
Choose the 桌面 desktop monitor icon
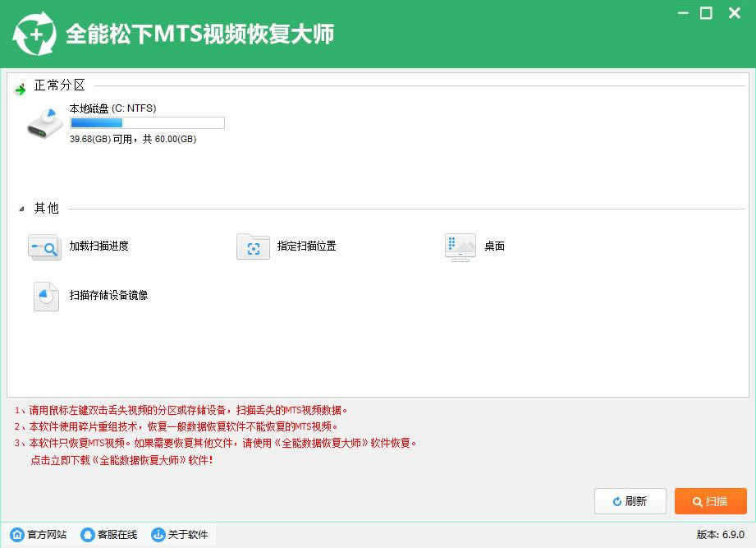click(x=460, y=246)
